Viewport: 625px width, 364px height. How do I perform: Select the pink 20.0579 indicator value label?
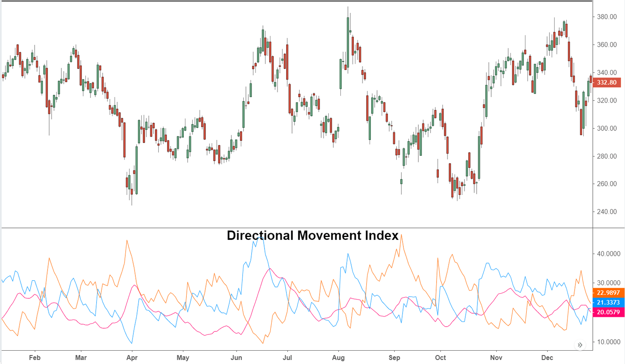tap(608, 312)
